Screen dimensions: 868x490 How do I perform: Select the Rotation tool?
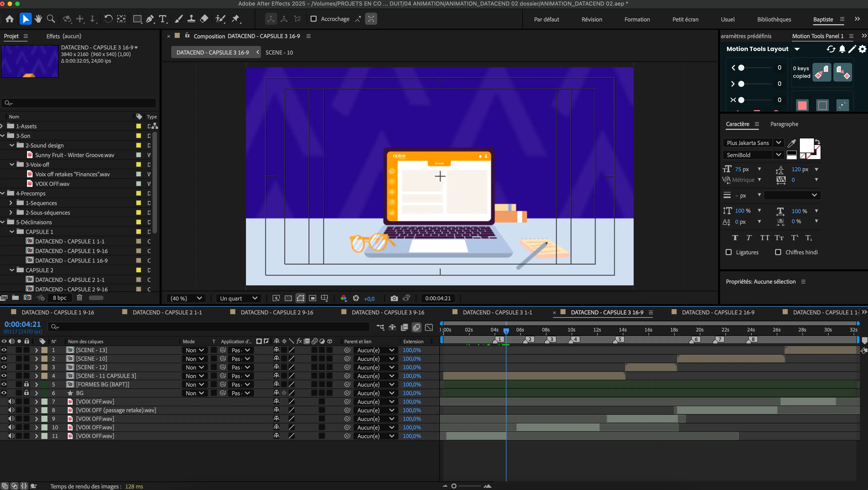coord(108,19)
